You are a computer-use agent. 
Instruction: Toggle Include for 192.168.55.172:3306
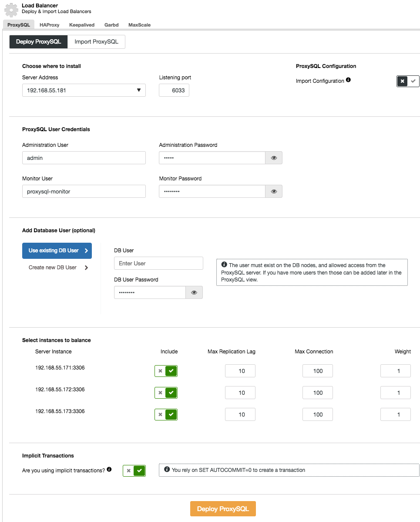(166, 393)
